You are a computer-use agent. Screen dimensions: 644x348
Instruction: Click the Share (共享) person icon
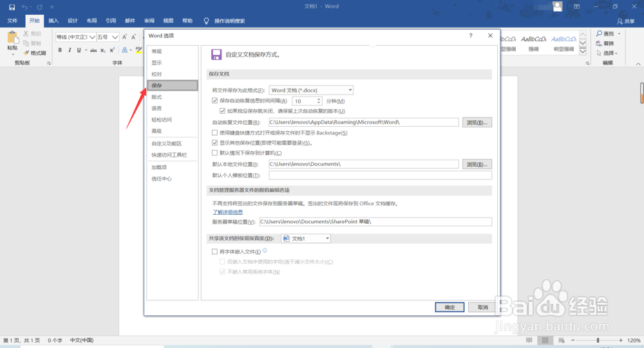(x=620, y=21)
